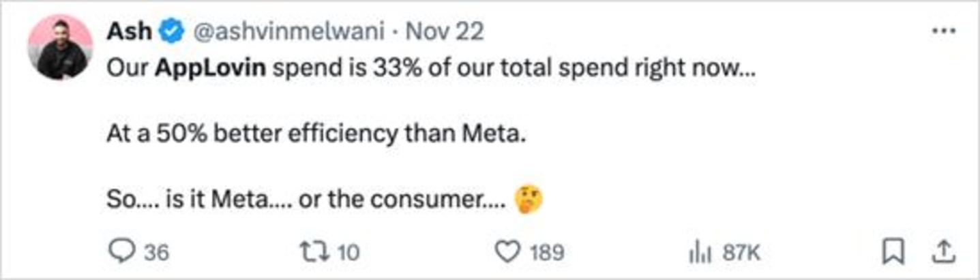Like the tweet with the heart icon
980x280 pixels.
coord(507,253)
